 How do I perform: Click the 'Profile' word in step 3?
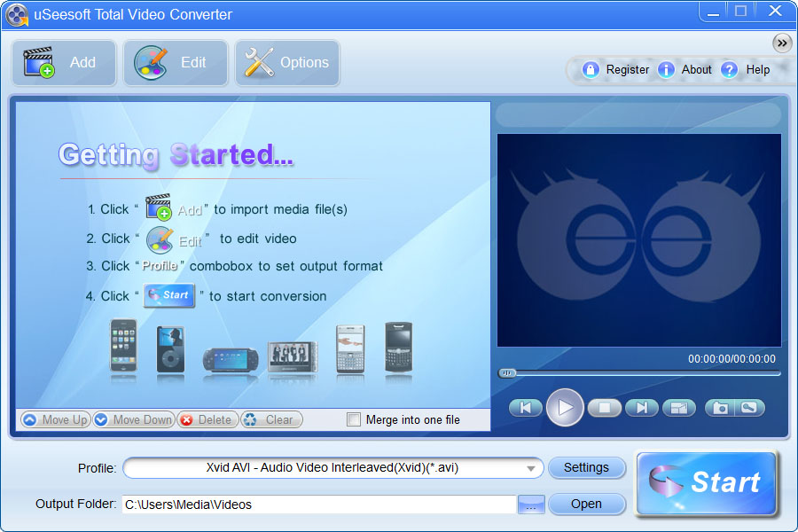(x=160, y=266)
